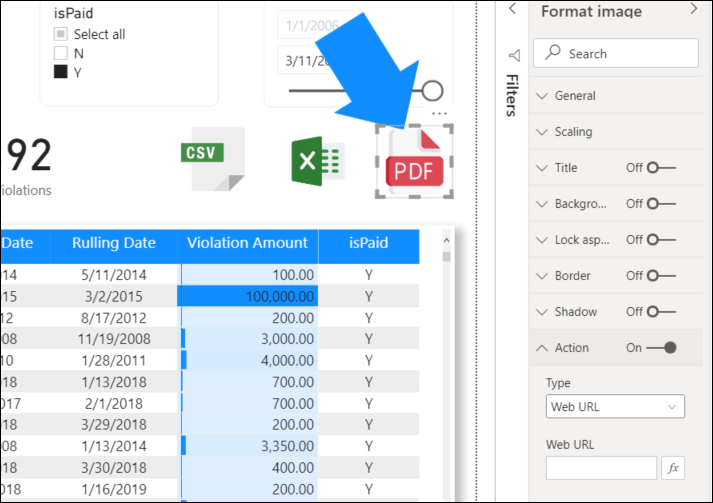Screen dimensions: 713x503
Task: Click right chevron beside Format image
Action: [x=694, y=9]
